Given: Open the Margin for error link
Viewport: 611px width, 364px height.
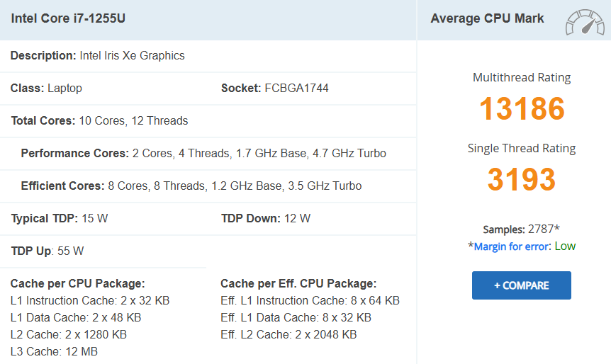Looking at the screenshot, I should pos(510,246).
